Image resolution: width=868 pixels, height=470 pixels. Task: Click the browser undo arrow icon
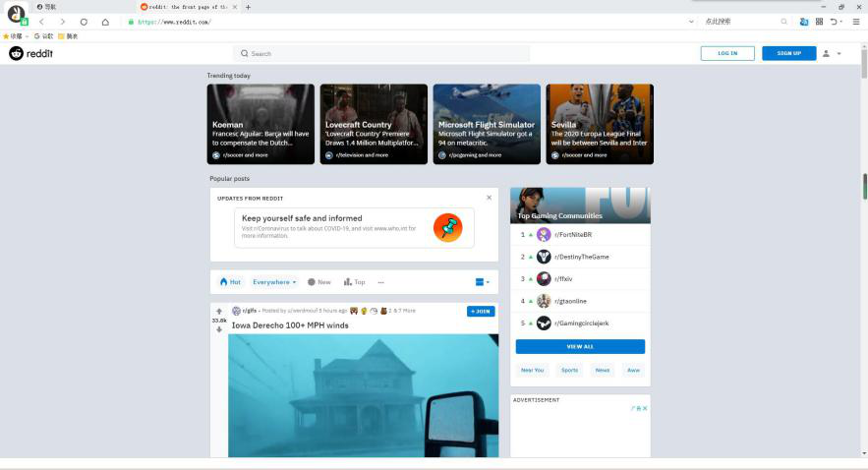(834, 22)
